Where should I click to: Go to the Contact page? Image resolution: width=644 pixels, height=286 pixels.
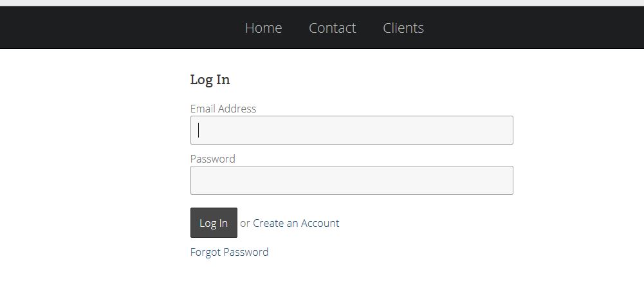tap(332, 28)
